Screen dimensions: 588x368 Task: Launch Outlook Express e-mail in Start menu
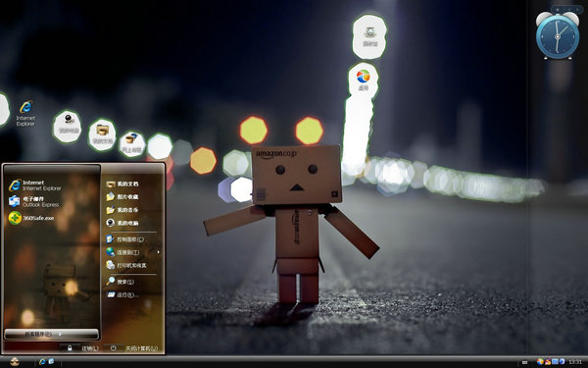pos(33,201)
